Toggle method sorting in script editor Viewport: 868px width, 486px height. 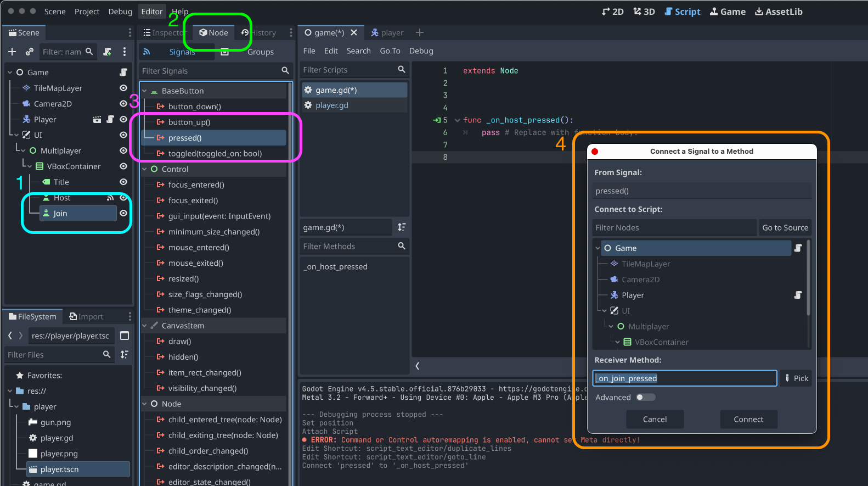(x=402, y=227)
